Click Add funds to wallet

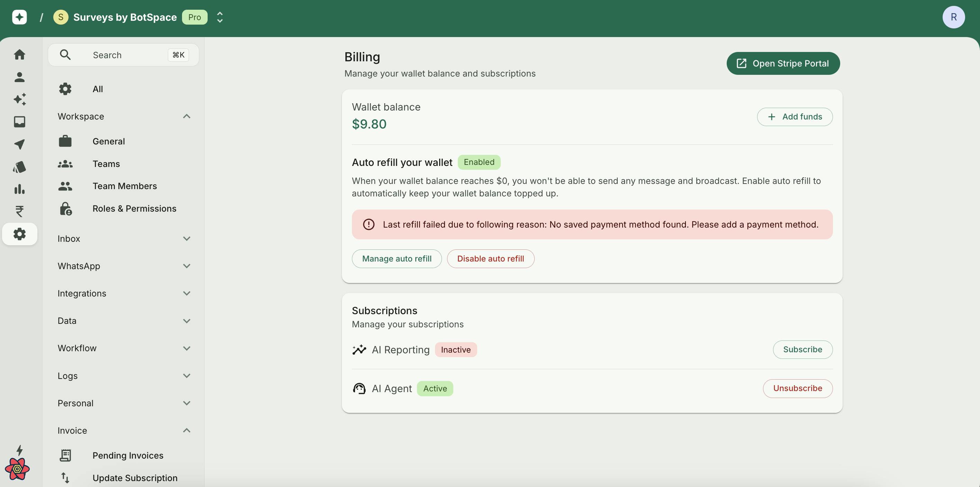click(795, 116)
